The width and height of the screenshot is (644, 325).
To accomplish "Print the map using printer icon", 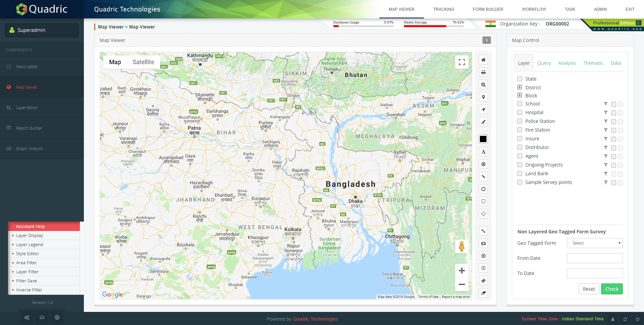I will (483, 72).
